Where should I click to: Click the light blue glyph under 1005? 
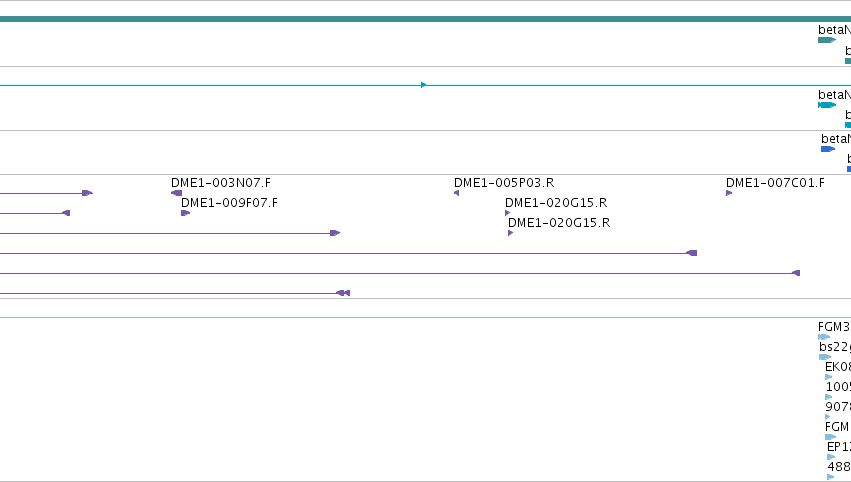[x=829, y=397]
